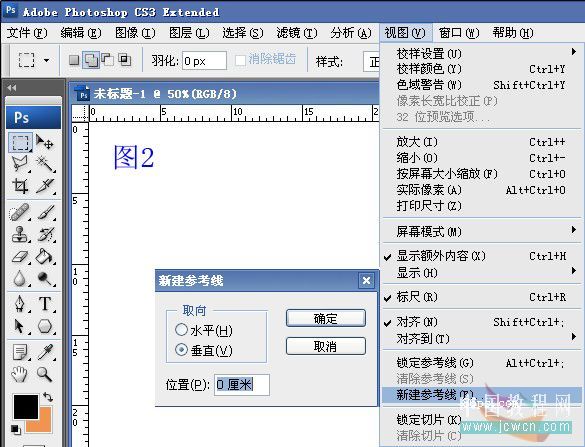Select the Eraser tool
Screen dimensions: 585x447
click(20, 257)
